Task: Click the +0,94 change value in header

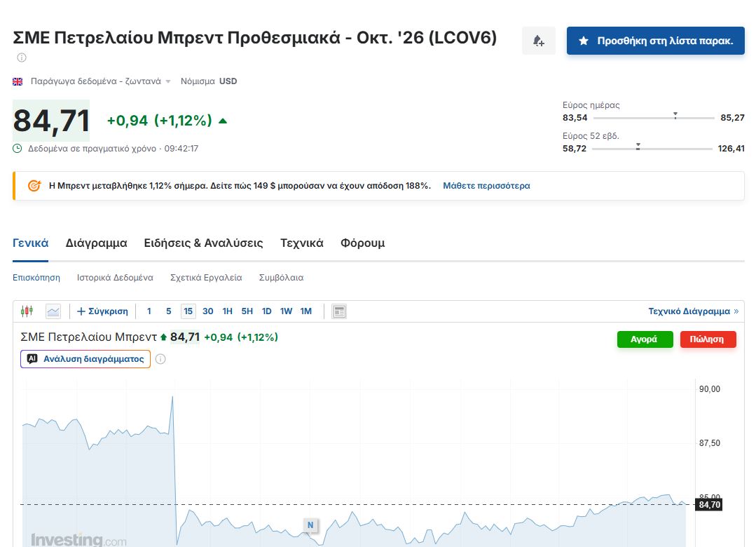Action: (x=128, y=120)
